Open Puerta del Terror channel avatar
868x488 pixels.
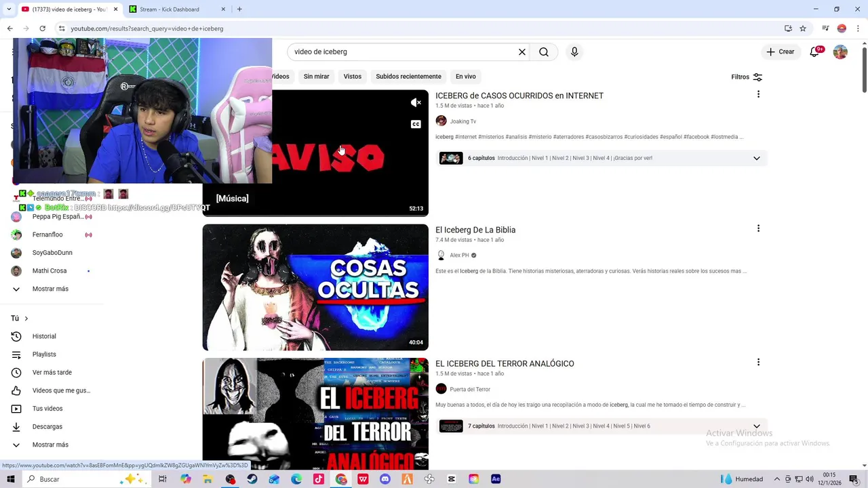pos(441,389)
